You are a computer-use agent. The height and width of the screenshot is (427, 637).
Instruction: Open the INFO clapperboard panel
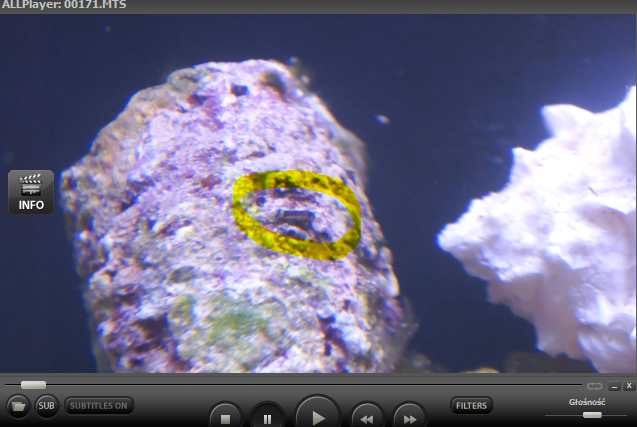click(x=30, y=191)
